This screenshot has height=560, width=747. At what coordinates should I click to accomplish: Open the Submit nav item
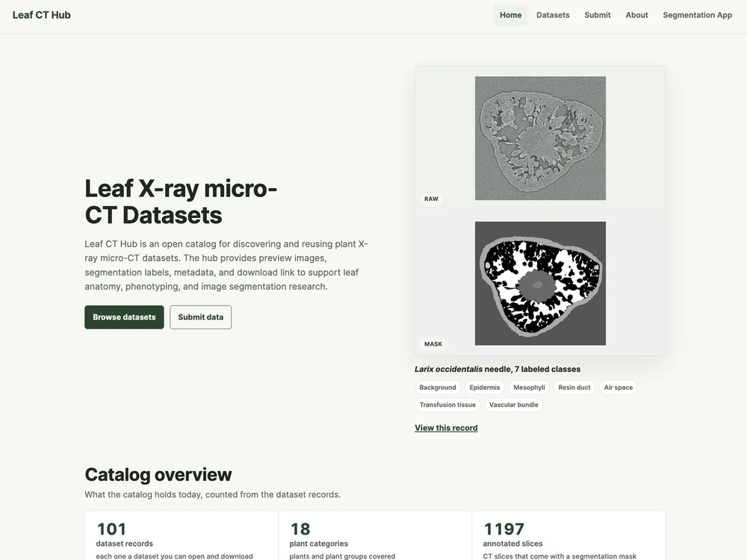click(x=598, y=15)
